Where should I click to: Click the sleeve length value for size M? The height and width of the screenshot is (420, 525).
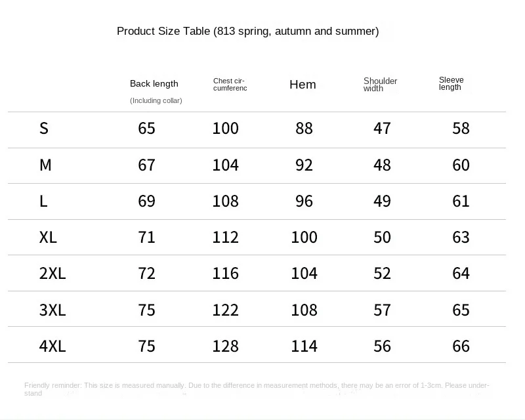tap(461, 165)
